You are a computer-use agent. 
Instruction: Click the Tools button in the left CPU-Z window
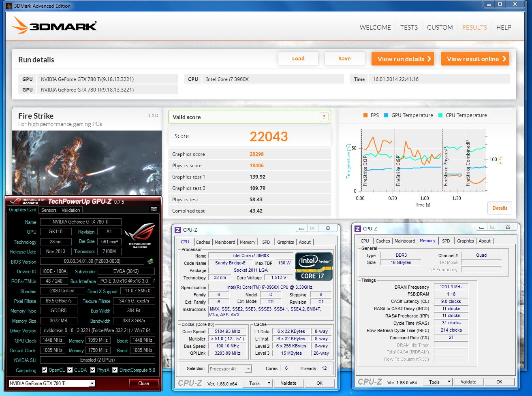(254, 383)
